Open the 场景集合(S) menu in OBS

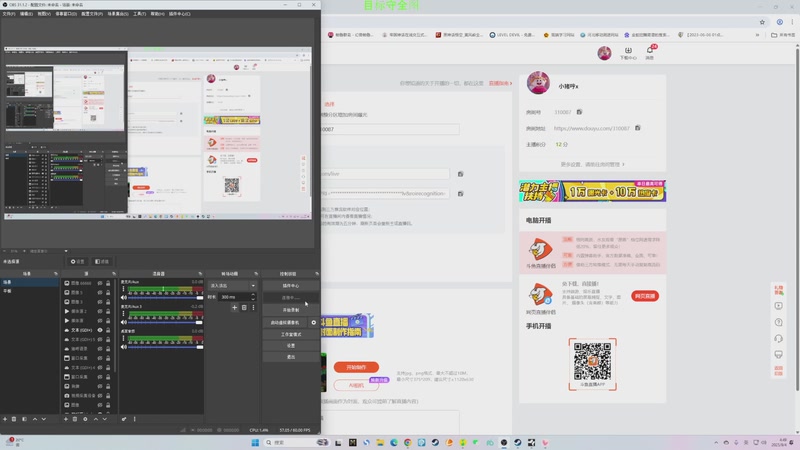[118, 14]
